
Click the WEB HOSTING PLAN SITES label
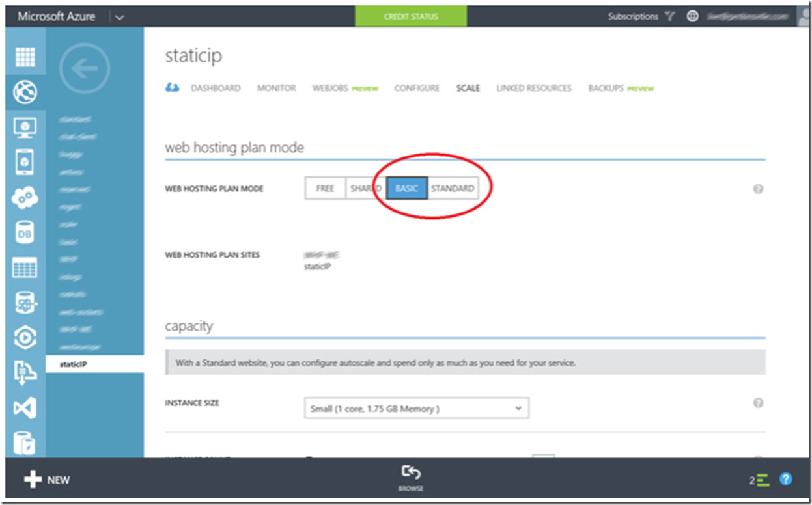tap(212, 255)
